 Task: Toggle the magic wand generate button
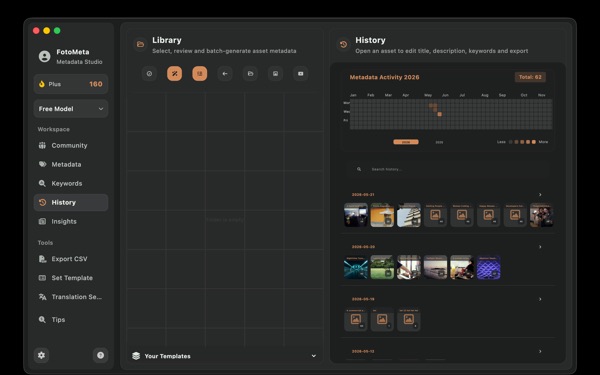[174, 73]
